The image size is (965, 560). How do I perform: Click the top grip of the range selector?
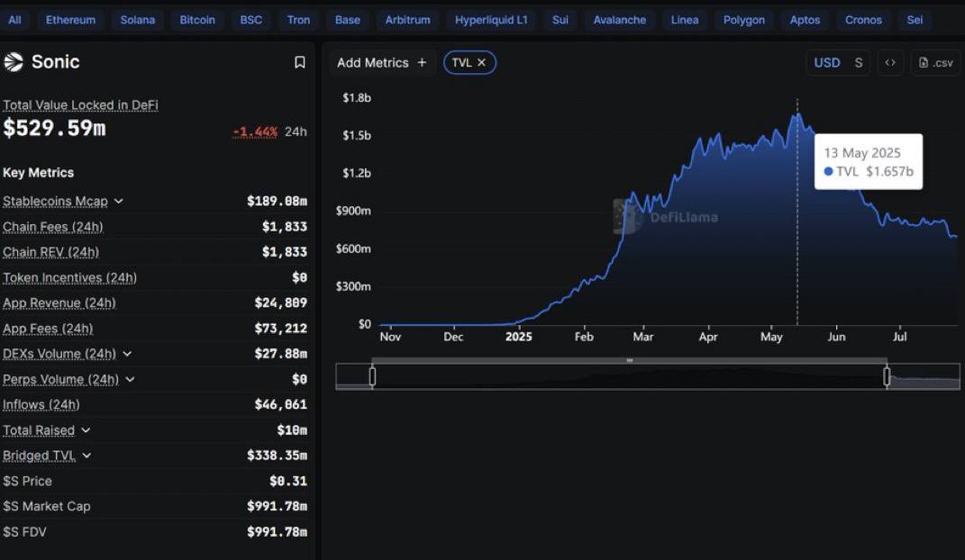(630, 360)
